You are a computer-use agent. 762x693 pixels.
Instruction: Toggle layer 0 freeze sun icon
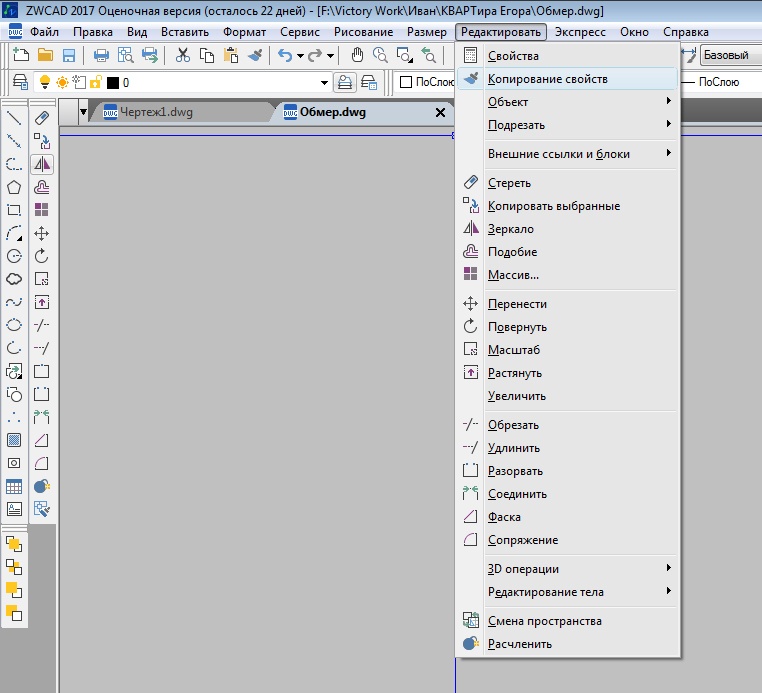pyautogui.click(x=62, y=82)
